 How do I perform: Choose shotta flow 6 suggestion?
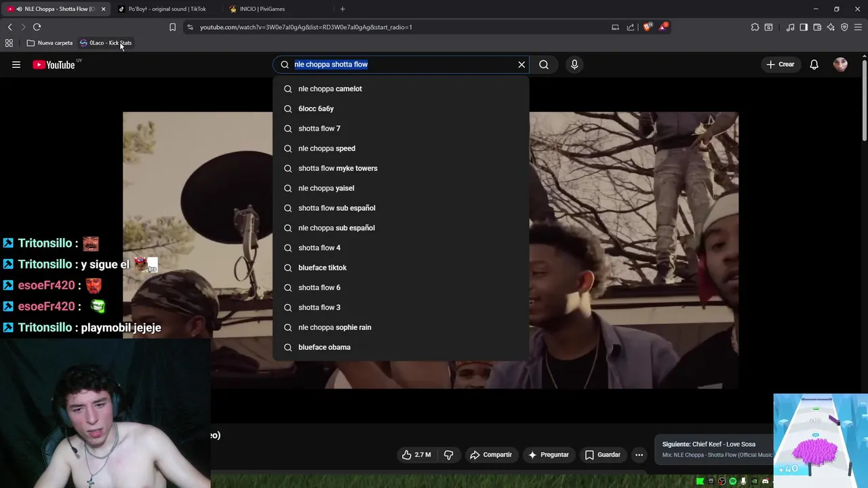401,287
